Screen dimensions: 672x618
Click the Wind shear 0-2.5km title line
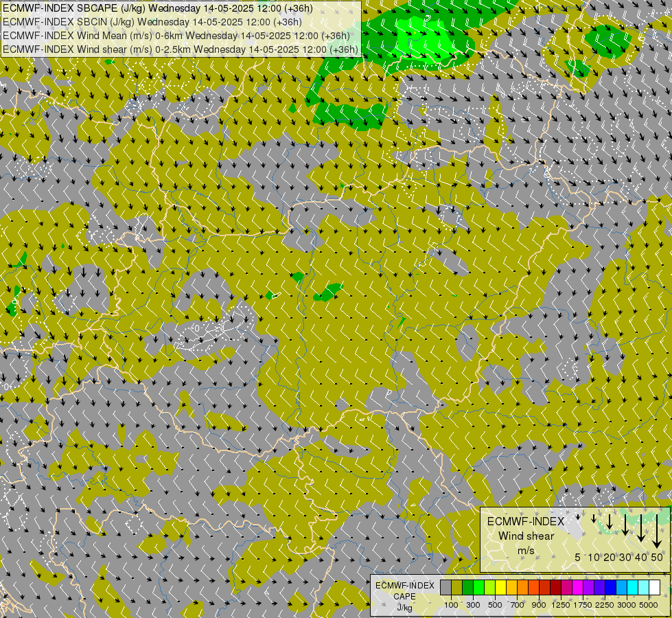point(181,49)
